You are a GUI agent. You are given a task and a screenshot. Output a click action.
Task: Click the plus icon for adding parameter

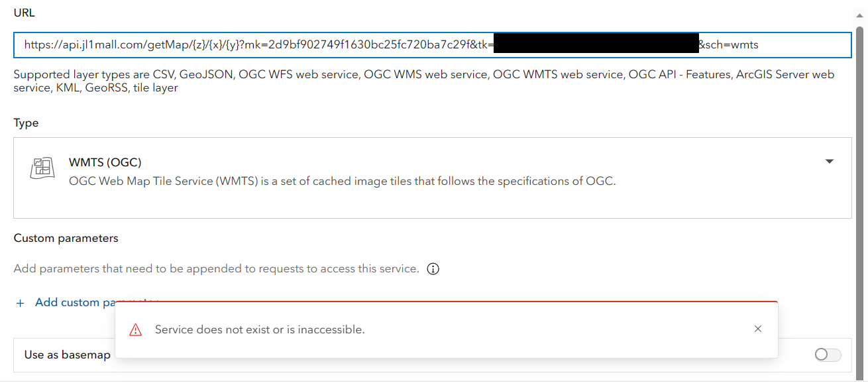tap(20, 303)
